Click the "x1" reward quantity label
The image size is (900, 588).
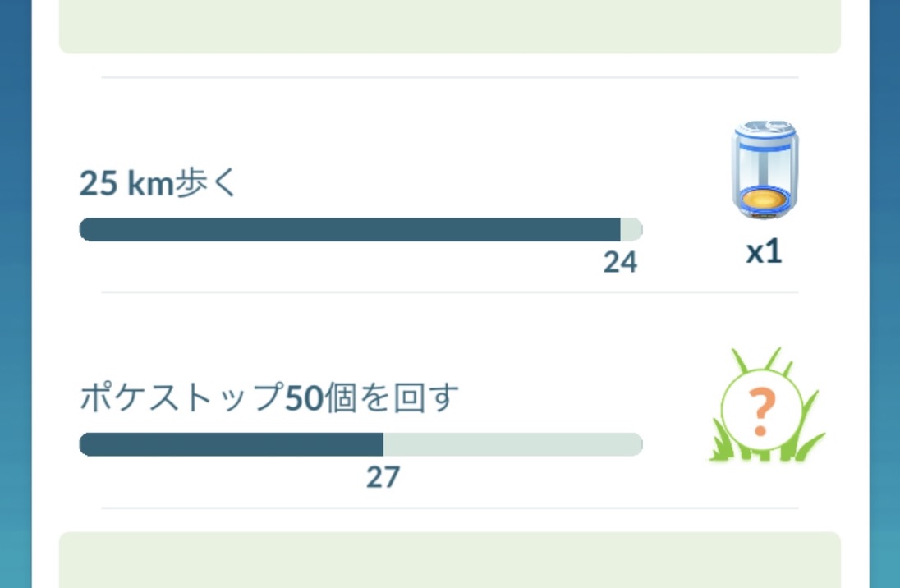tap(764, 253)
